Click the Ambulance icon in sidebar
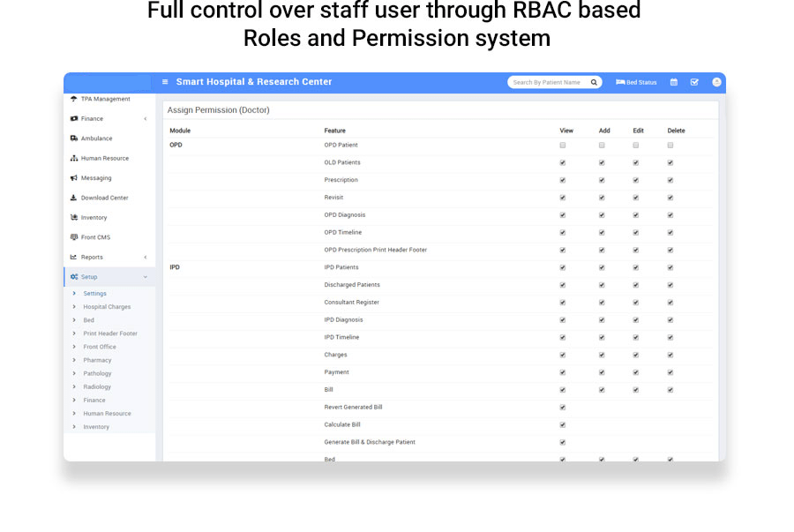The width and height of the screenshot is (794, 532). point(74,139)
